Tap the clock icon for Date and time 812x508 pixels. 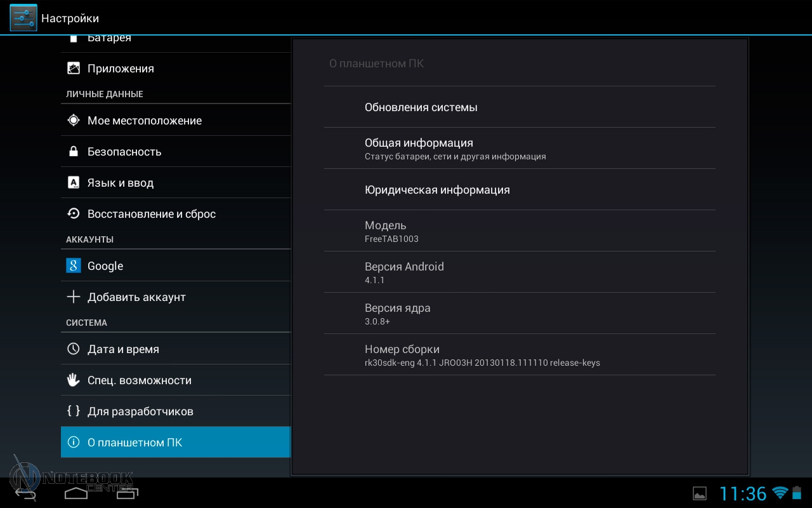74,349
